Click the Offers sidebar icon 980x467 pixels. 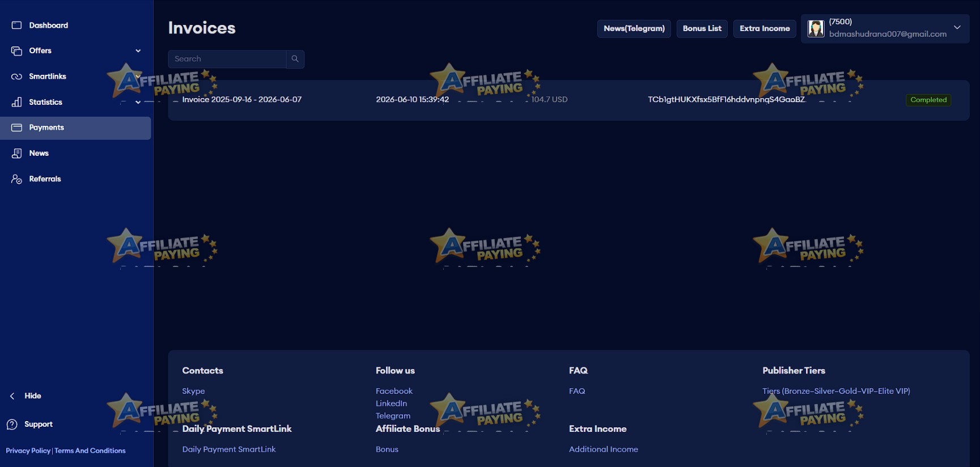pyautogui.click(x=16, y=51)
